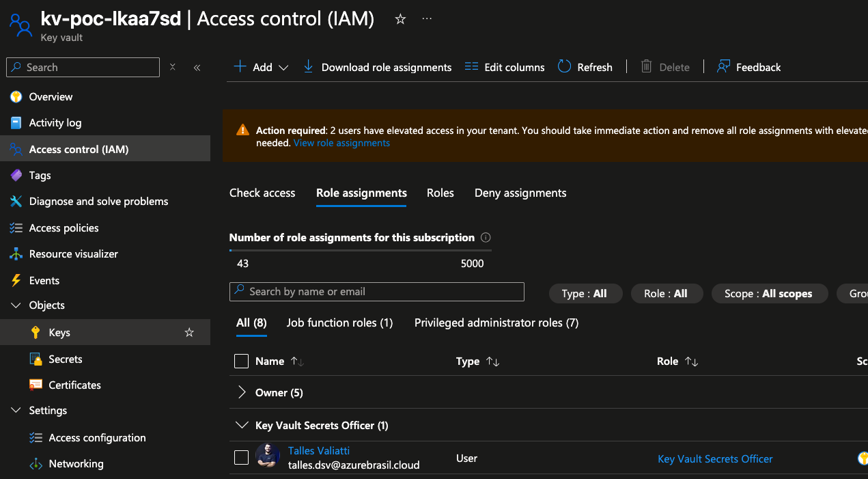Click the Download role assignments arrow icon

click(308, 66)
